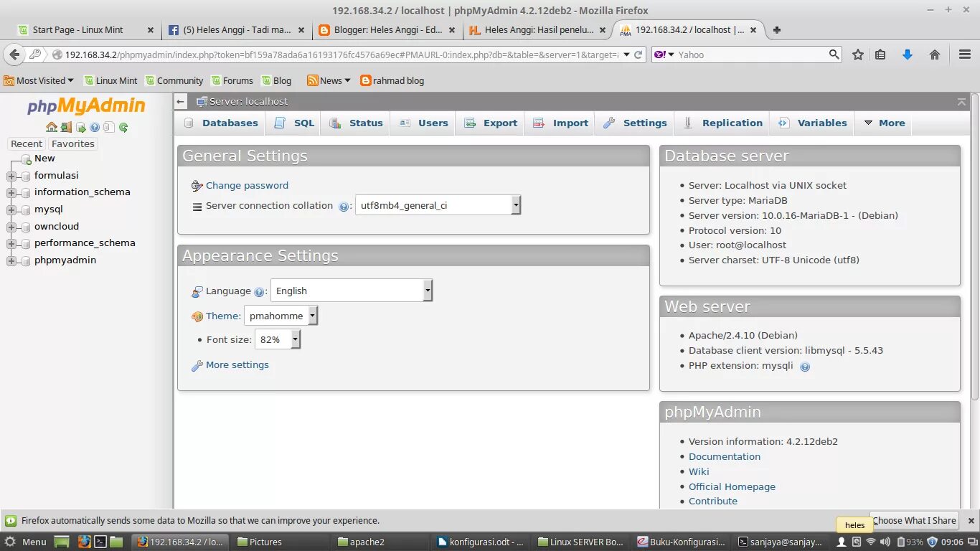This screenshot has width=980, height=551.
Task: Open the Font size 82% dropdown
Action: 278,339
